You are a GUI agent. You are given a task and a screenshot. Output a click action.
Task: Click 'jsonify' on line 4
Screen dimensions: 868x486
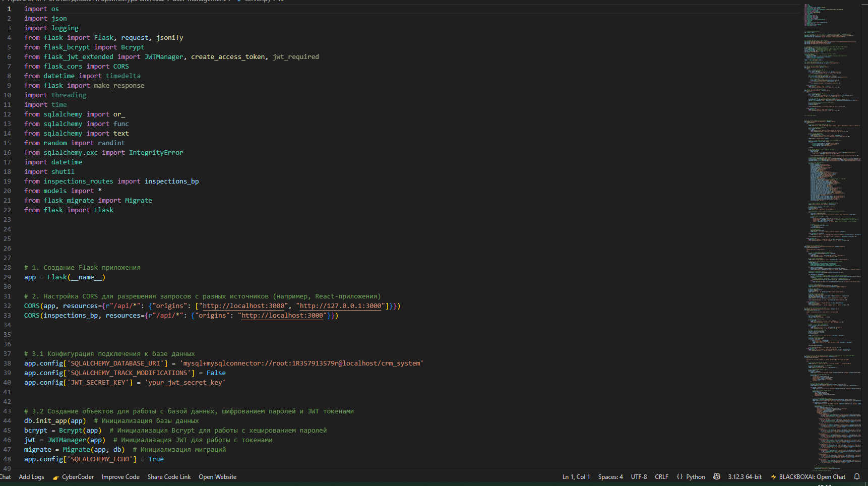169,38
